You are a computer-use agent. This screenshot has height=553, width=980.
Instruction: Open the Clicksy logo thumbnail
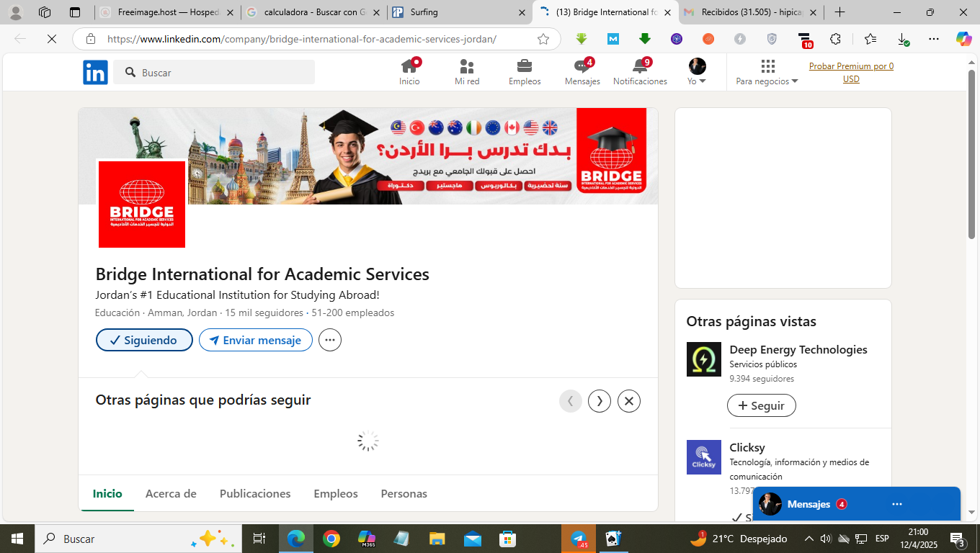[704, 457]
